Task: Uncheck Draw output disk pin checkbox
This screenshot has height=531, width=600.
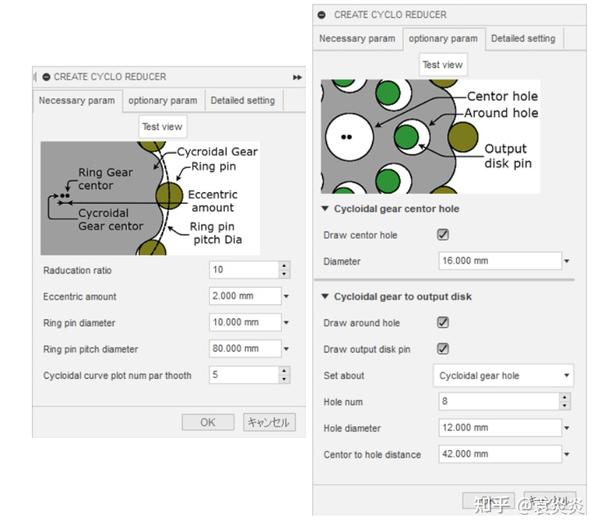Action: point(443,349)
